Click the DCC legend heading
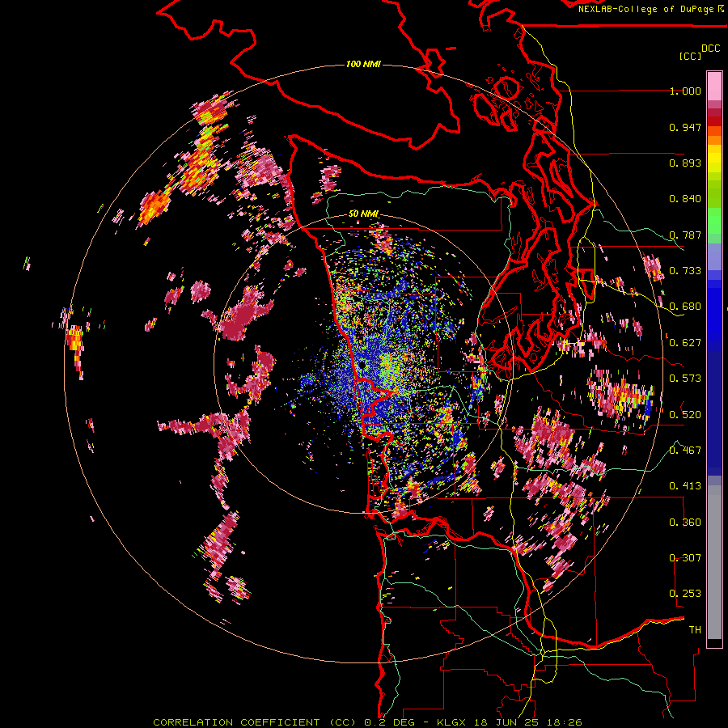Viewport: 728px width, 728px height. [x=711, y=49]
